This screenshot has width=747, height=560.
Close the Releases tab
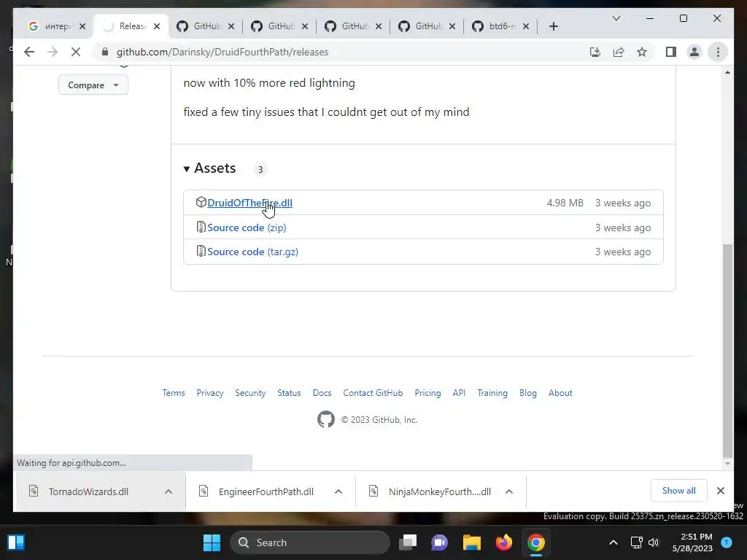(157, 26)
